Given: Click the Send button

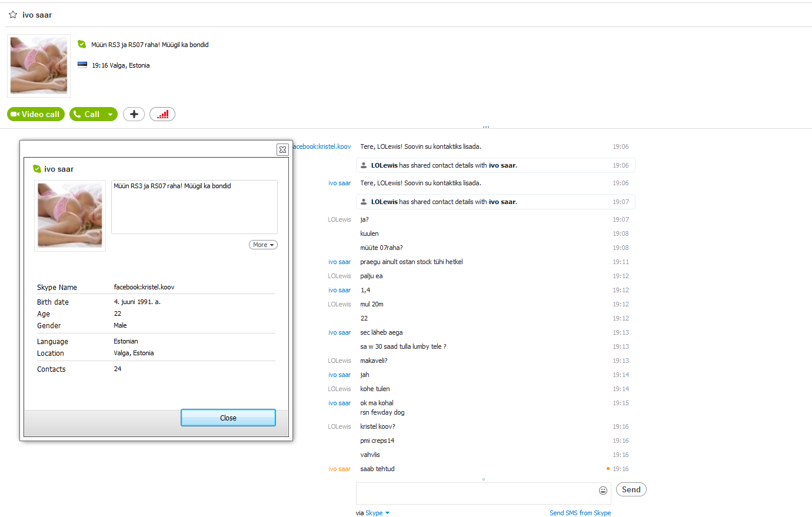Looking at the screenshot, I should coord(631,489).
